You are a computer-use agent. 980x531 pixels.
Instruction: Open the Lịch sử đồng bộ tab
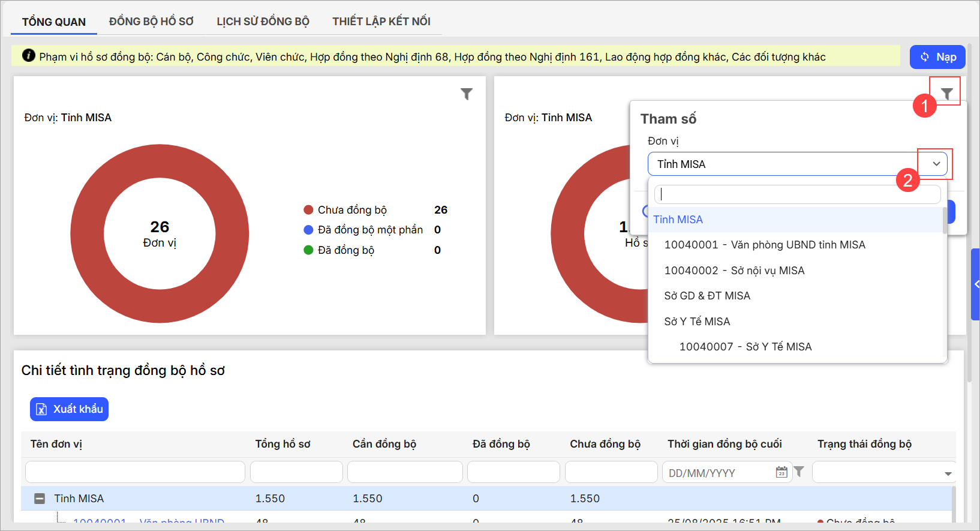(263, 22)
